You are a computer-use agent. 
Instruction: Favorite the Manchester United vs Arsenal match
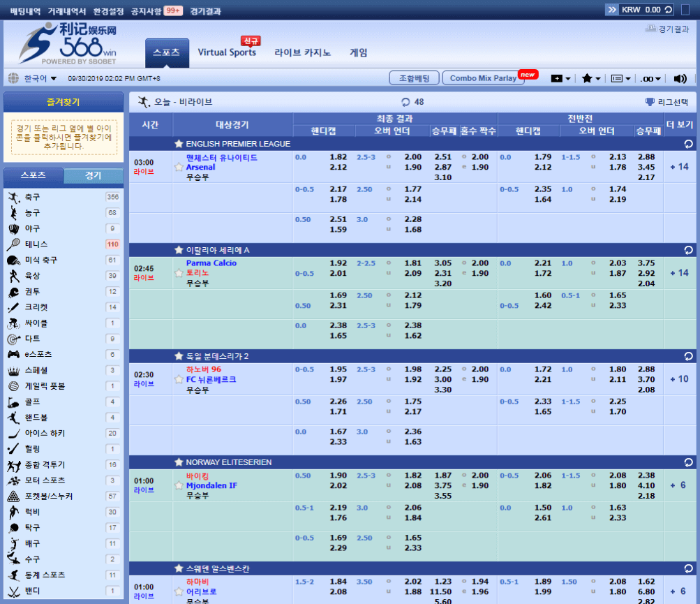179,168
